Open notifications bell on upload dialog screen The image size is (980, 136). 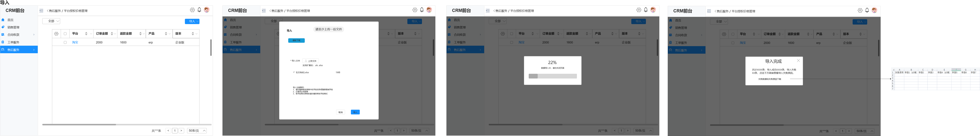pyautogui.click(x=422, y=10)
